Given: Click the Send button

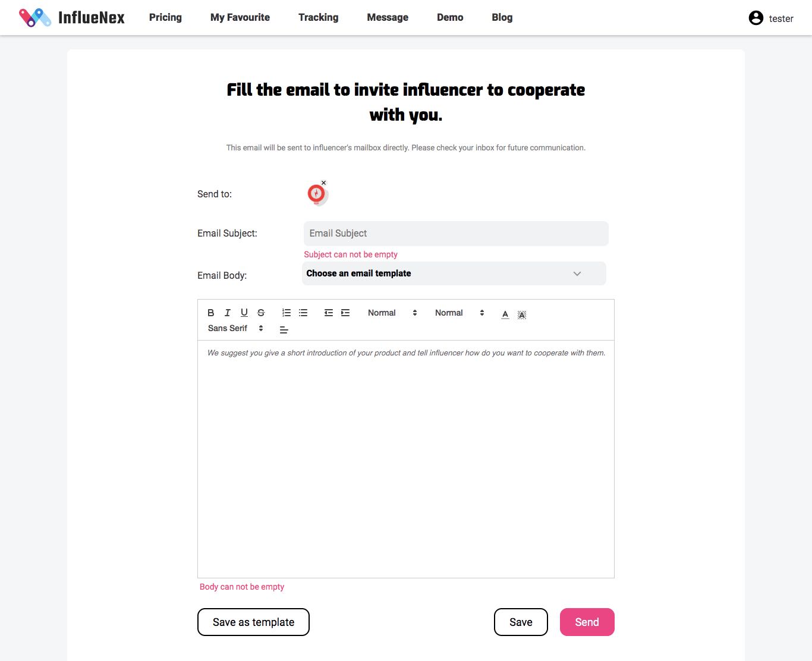Looking at the screenshot, I should click(587, 622).
